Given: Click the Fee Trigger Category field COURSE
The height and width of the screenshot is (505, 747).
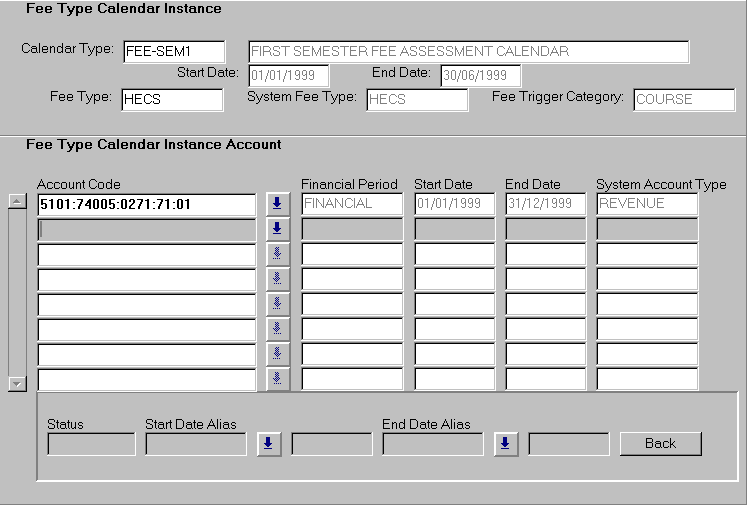Looking at the screenshot, I should (x=684, y=99).
